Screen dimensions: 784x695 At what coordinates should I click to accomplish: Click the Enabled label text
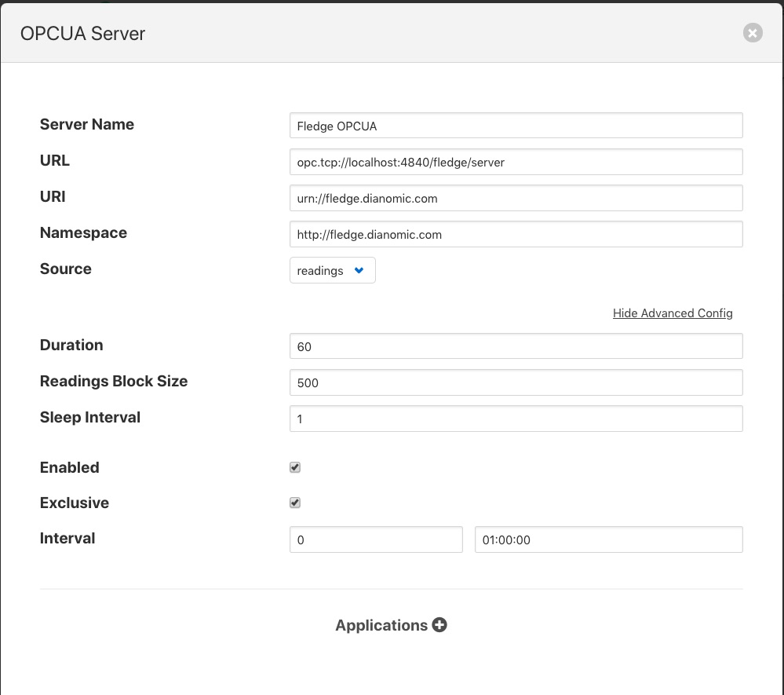[70, 467]
